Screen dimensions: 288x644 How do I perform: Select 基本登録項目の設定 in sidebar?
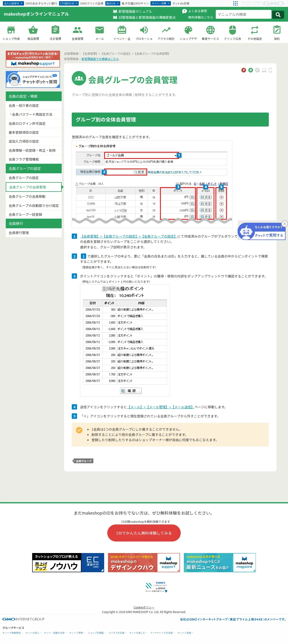click(34, 132)
